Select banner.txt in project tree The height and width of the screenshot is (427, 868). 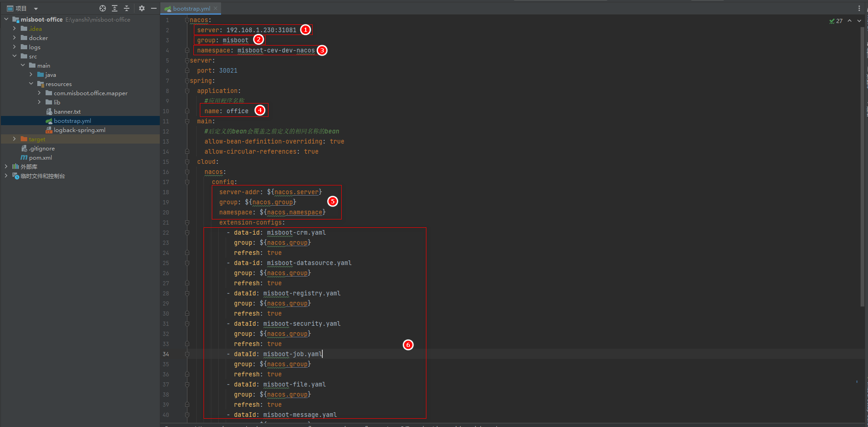(67, 111)
